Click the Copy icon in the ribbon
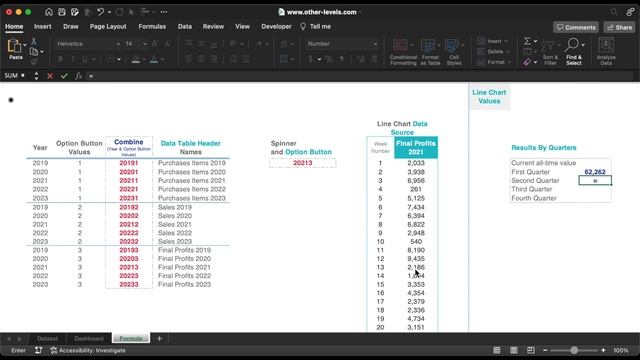640x360 pixels. 34,52
